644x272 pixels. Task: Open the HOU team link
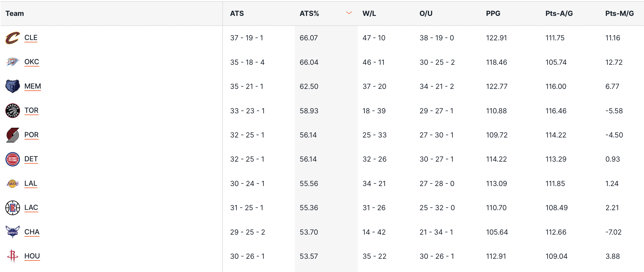tap(32, 256)
